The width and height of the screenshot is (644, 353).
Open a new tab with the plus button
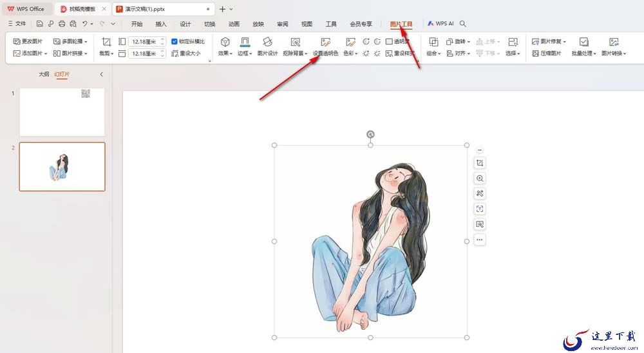click(x=222, y=9)
